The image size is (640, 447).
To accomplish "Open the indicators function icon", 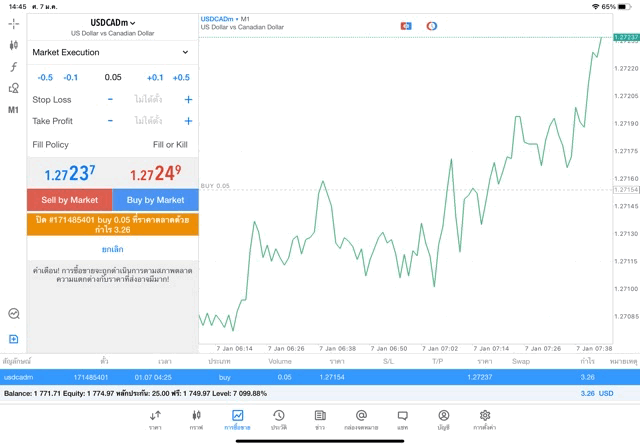I will click(x=13, y=67).
